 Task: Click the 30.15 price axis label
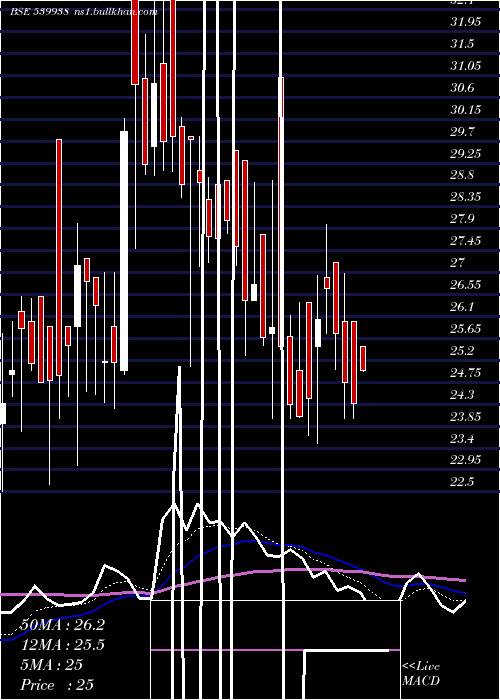coord(466,109)
